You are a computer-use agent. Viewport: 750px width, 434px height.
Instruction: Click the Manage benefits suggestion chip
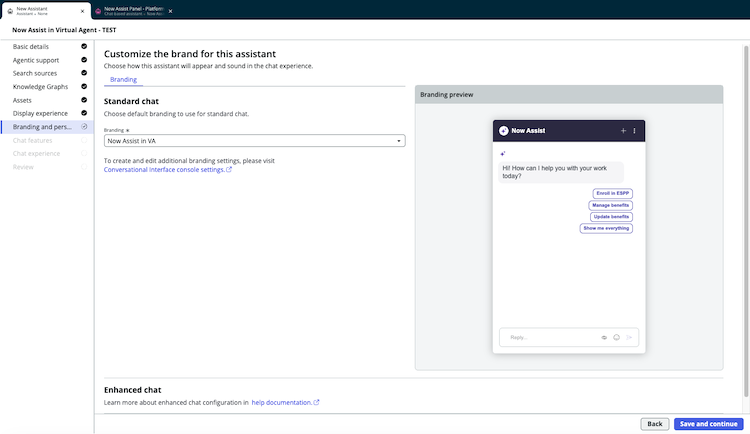pos(611,205)
